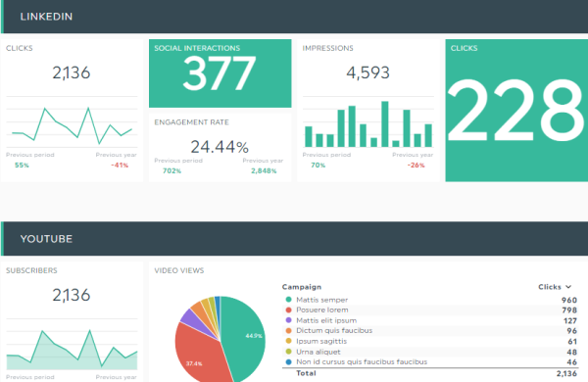Click the YouTube Subscribers 2,136 value
This screenshot has height=382, width=588.
tap(72, 295)
